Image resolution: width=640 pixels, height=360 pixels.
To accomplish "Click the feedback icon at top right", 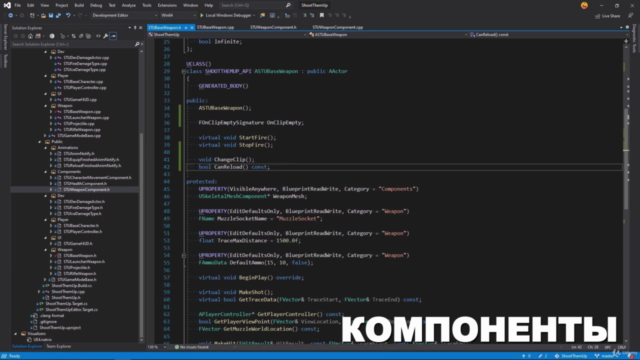I will (x=631, y=16).
